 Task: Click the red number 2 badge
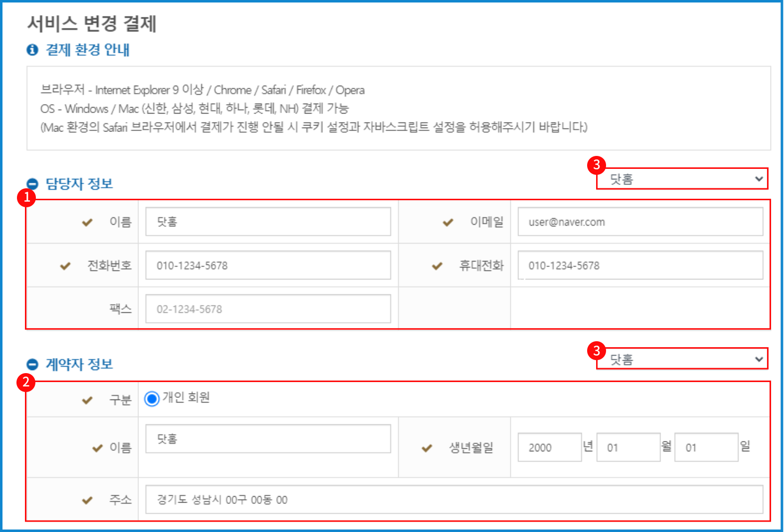(26, 383)
